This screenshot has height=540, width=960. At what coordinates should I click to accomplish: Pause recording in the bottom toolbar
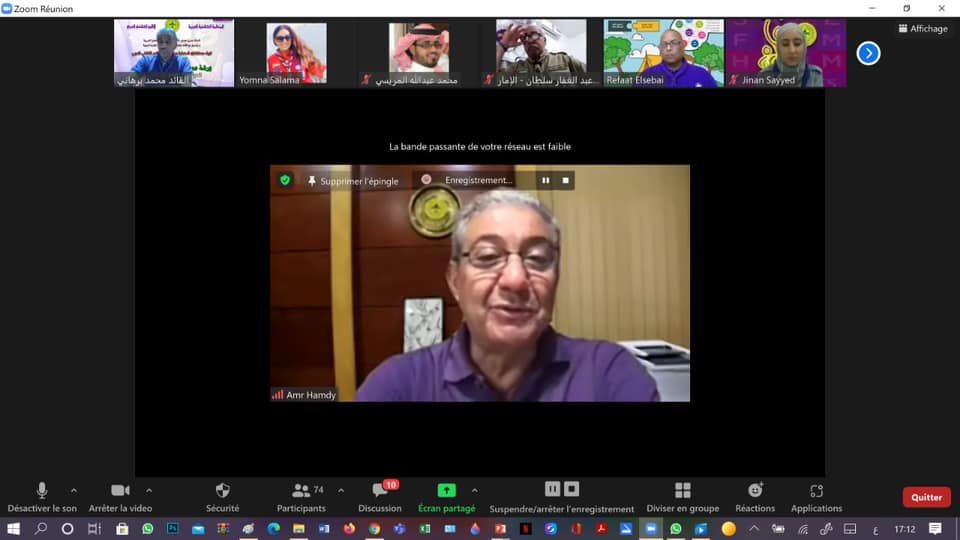click(x=552, y=489)
